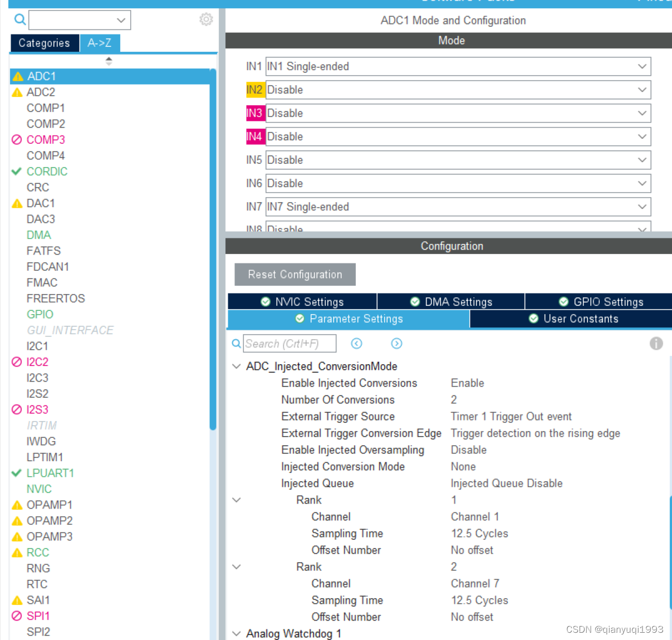Image resolution: width=672 pixels, height=640 pixels.
Task: Click the info icon in Parameter Settings
Action: [656, 344]
